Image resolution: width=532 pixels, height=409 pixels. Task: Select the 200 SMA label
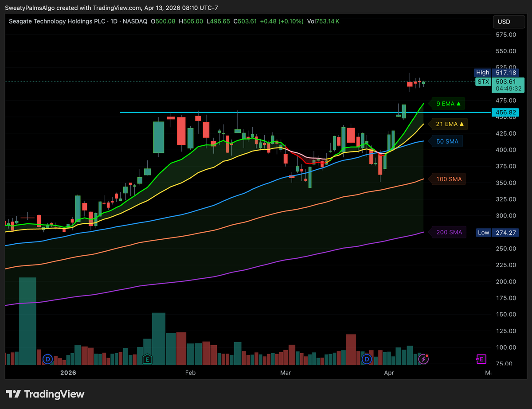click(x=449, y=232)
